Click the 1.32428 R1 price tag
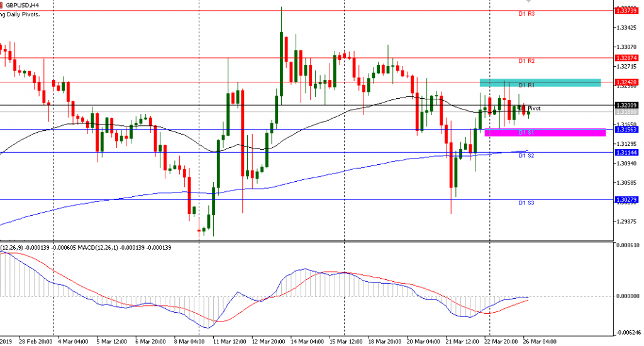This screenshot has height=346, width=644. [x=627, y=82]
